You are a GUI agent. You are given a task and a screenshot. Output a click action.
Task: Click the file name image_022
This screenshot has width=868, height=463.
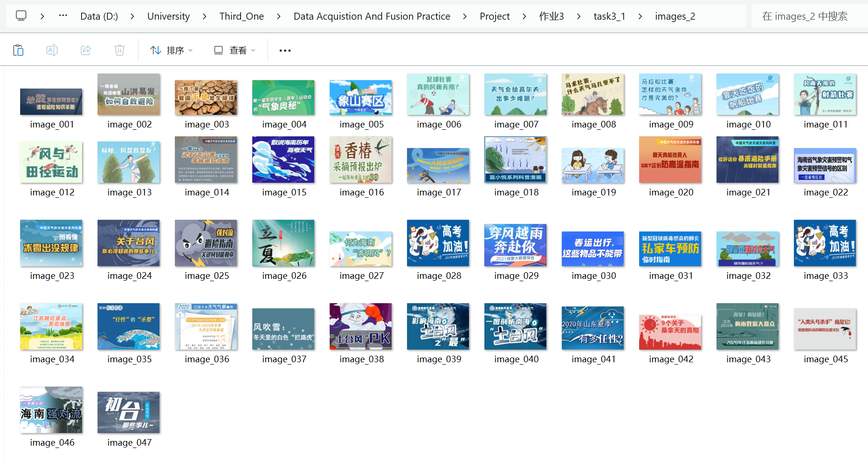tap(826, 193)
